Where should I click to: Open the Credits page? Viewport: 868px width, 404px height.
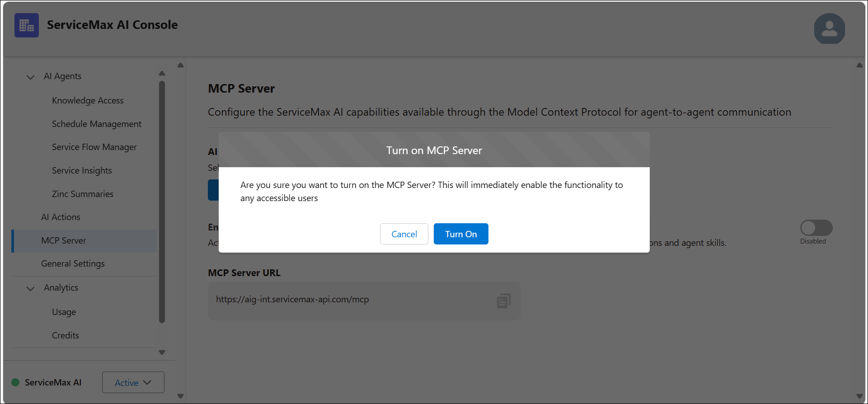(66, 335)
